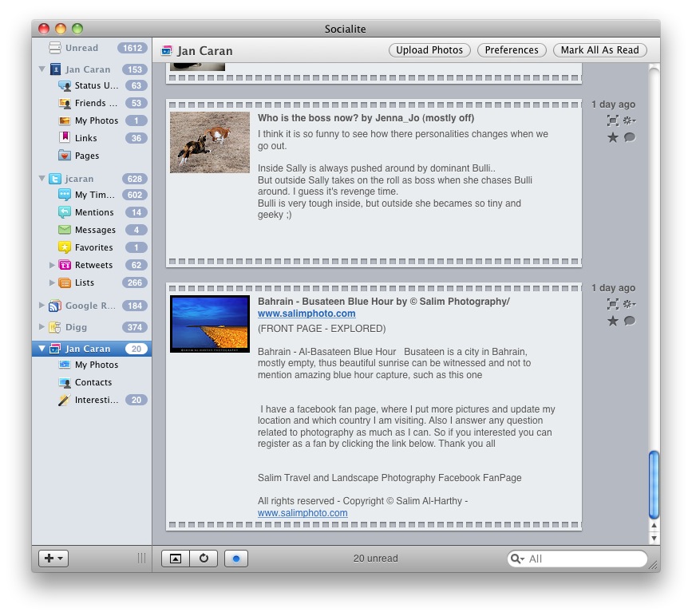Screen dimensions: 692x616
Task: Comment on the 'Who is the boss now?' post
Action: pyautogui.click(x=630, y=137)
